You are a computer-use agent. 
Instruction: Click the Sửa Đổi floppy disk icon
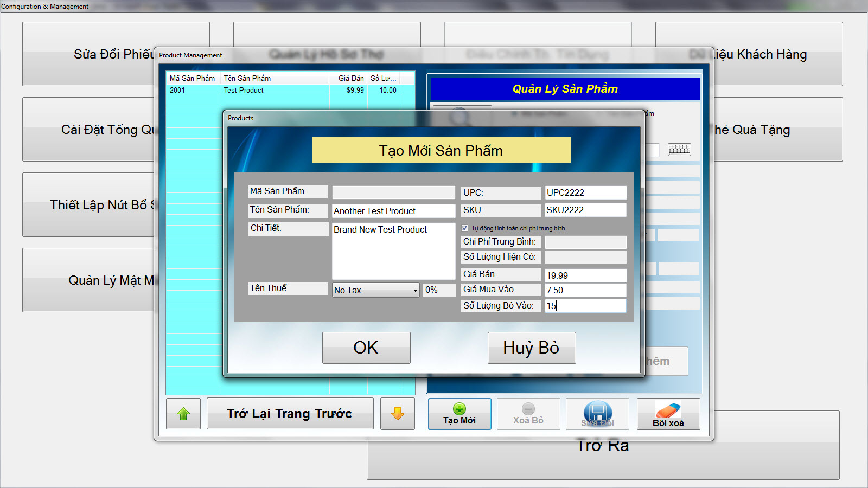[597, 412]
